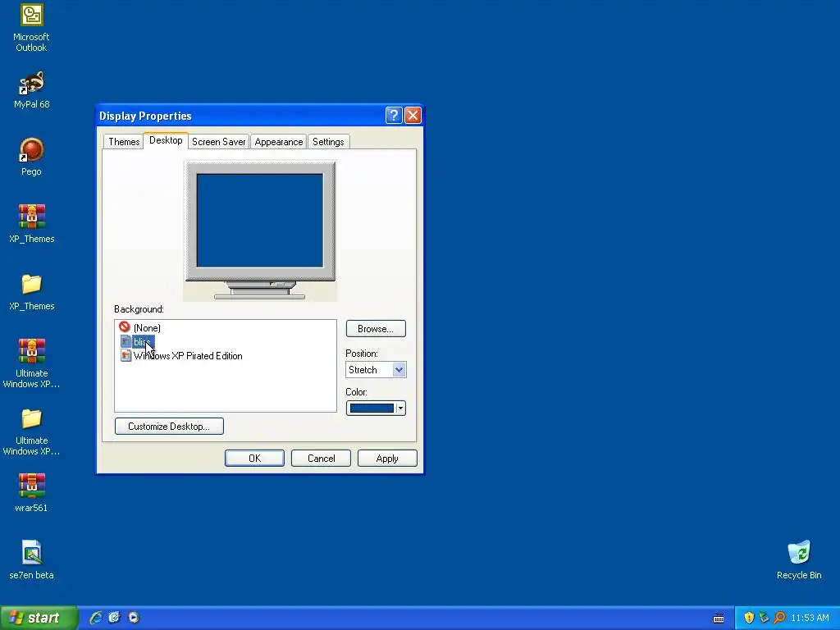Screen dimensions: 840x630
Task: Click Cancel in Display Properties
Action: coord(321,458)
